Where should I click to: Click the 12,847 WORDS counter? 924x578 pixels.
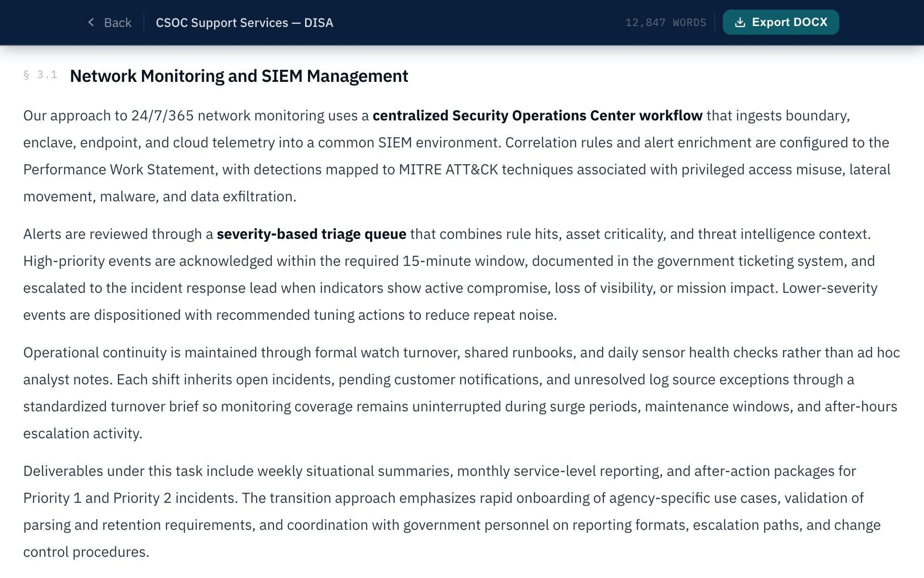(x=666, y=22)
